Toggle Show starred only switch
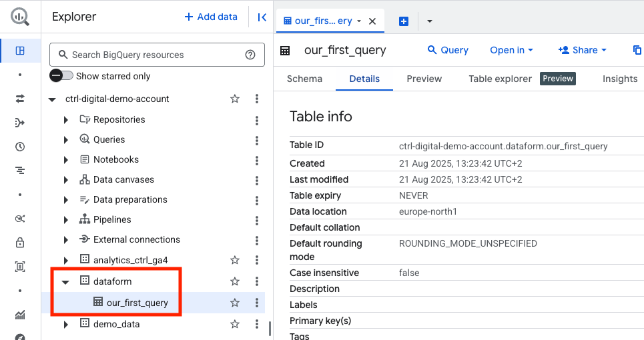Viewport: 644px width, 340px height. point(61,76)
